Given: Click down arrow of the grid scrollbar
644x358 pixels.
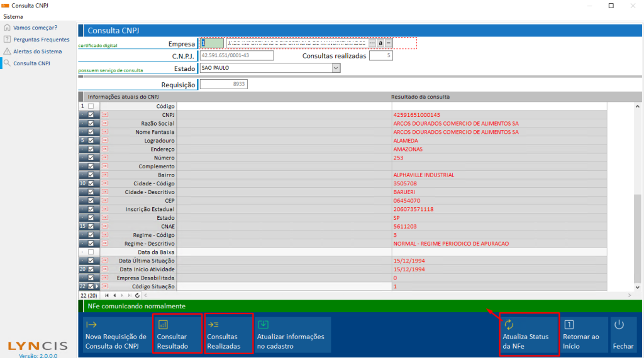Looking at the screenshot, I should point(638,287).
